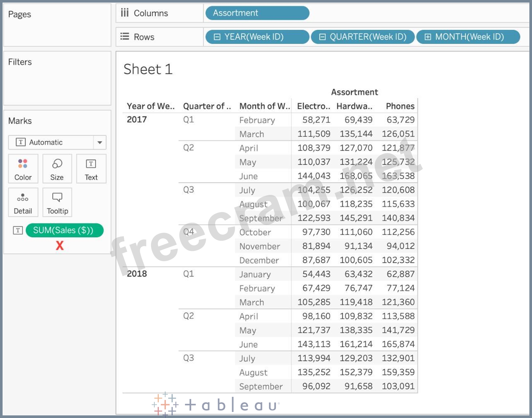
Task: Select the Assortment pill on Columns
Action: tap(257, 13)
